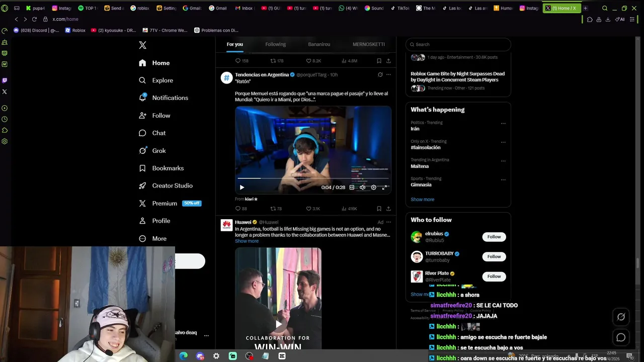Open the Opera GX AI toolbar button
Screen dimensions: 644x362
(620, 19)
